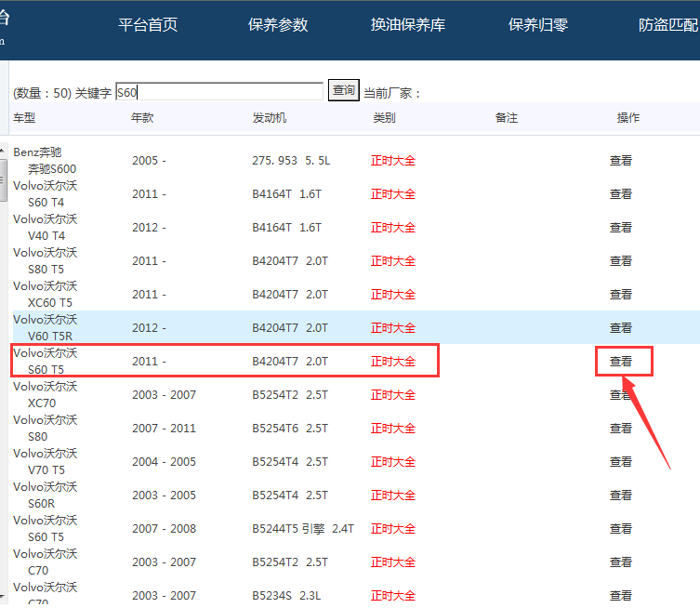
Task: Click 查看 for Volvo V40 T4
Action: 621,227
